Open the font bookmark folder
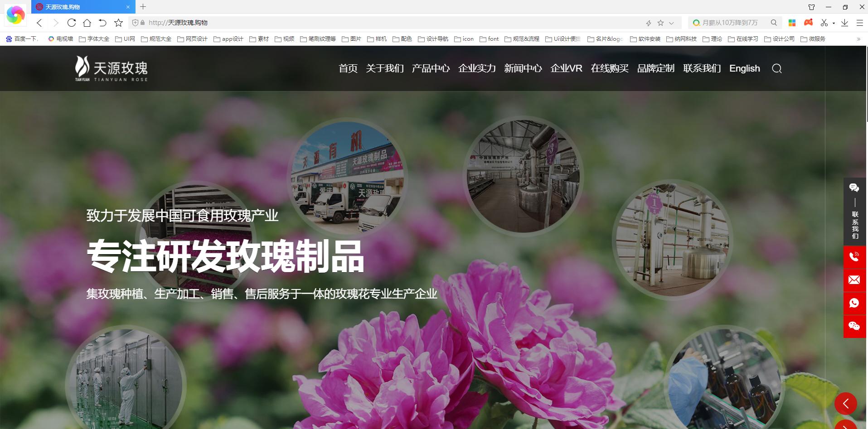 click(489, 39)
